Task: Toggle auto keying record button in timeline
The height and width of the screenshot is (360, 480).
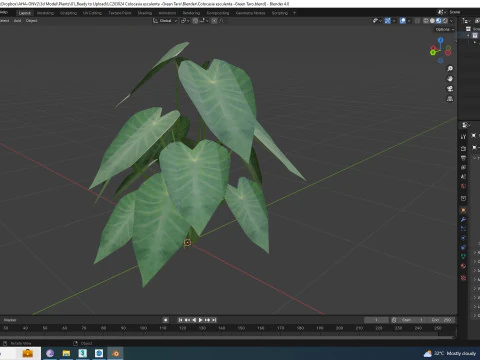Action: pos(165,320)
